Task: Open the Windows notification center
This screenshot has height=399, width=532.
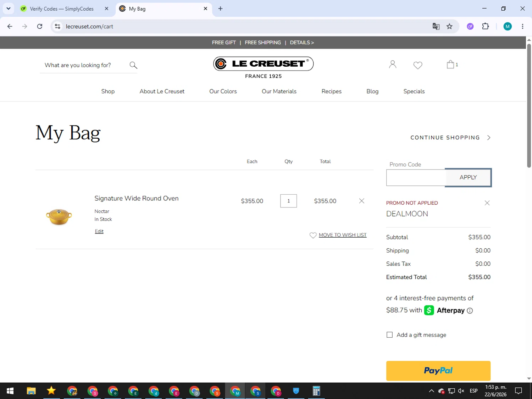Action: [519, 391]
